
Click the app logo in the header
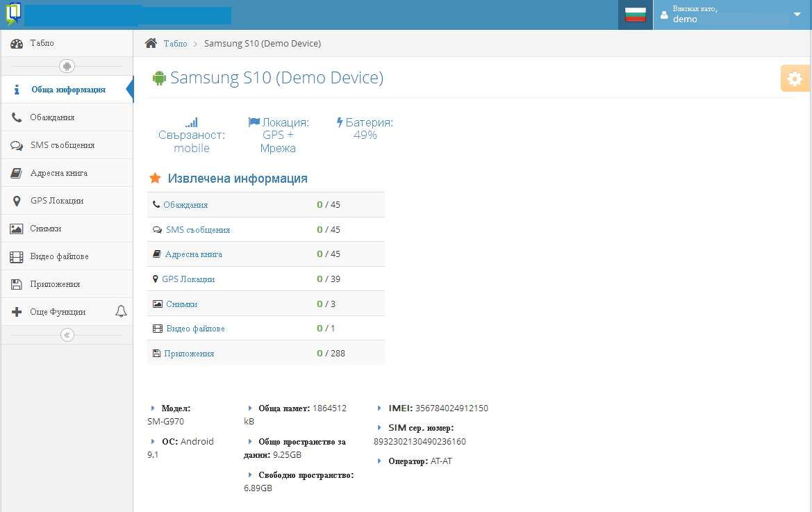coord(13,14)
